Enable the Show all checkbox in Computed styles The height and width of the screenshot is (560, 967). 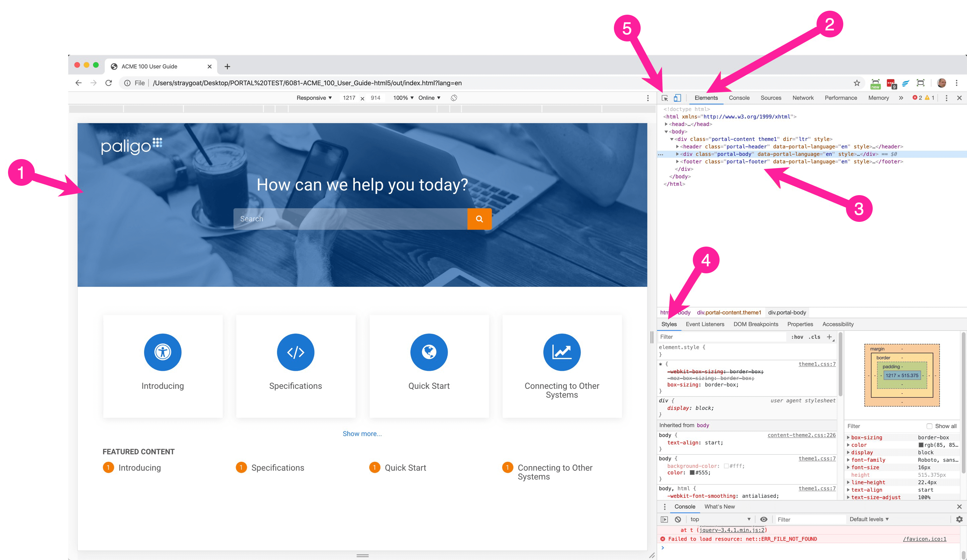(x=930, y=426)
